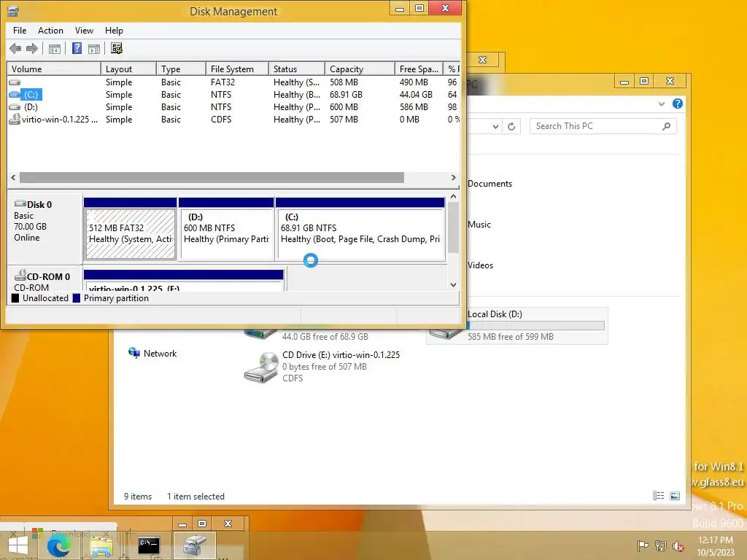Sort by the Type column header
Viewport: 747px width, 560px height.
(x=181, y=69)
